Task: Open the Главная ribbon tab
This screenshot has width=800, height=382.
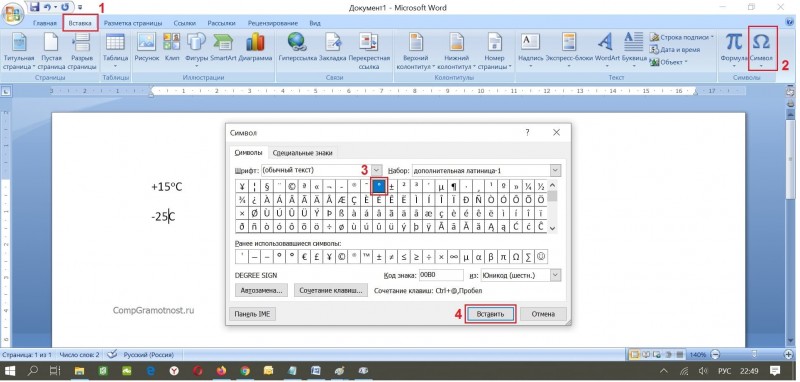Action: coord(44,23)
